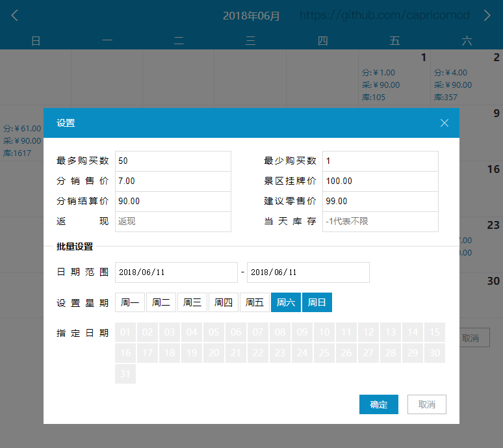Screen dimensions: 503x448
Task: Click June 2 calendar cell
Action: [x=467, y=77]
